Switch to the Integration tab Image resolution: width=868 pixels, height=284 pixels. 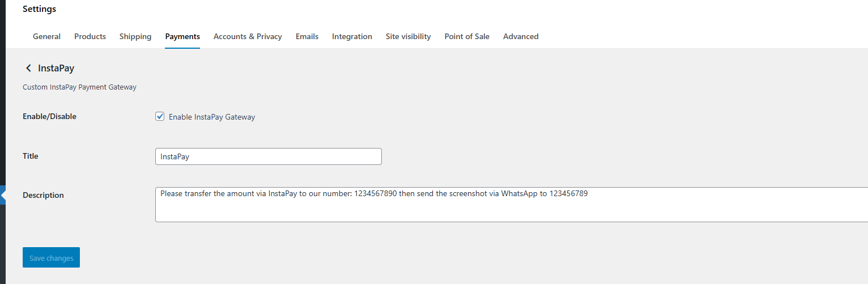click(352, 36)
